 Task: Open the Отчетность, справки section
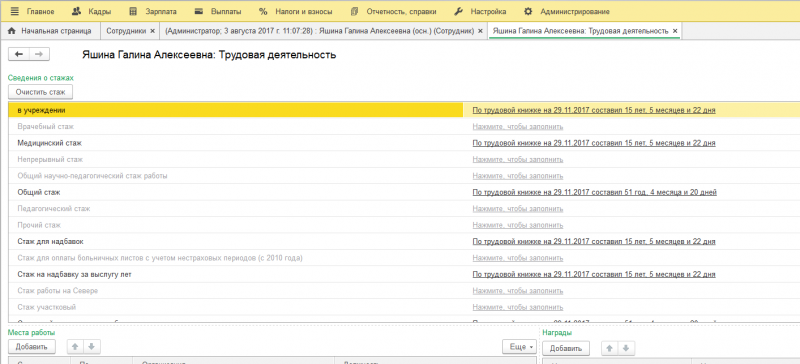pos(393,11)
